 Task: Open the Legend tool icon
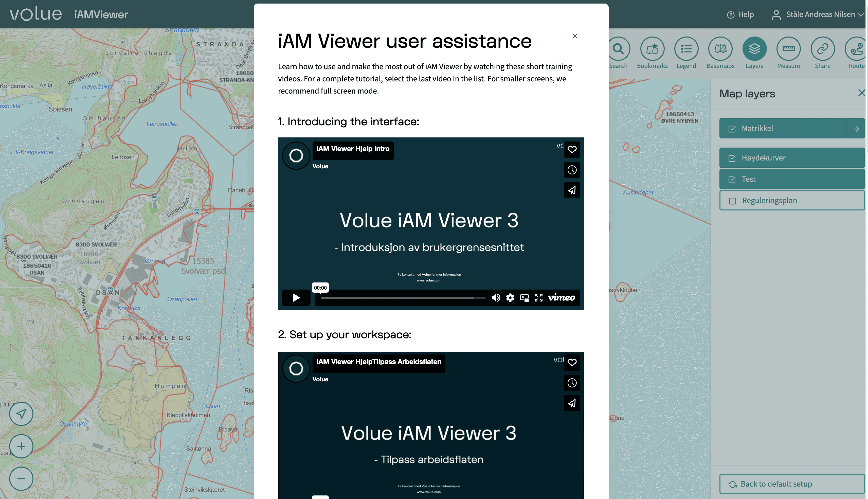(x=686, y=49)
